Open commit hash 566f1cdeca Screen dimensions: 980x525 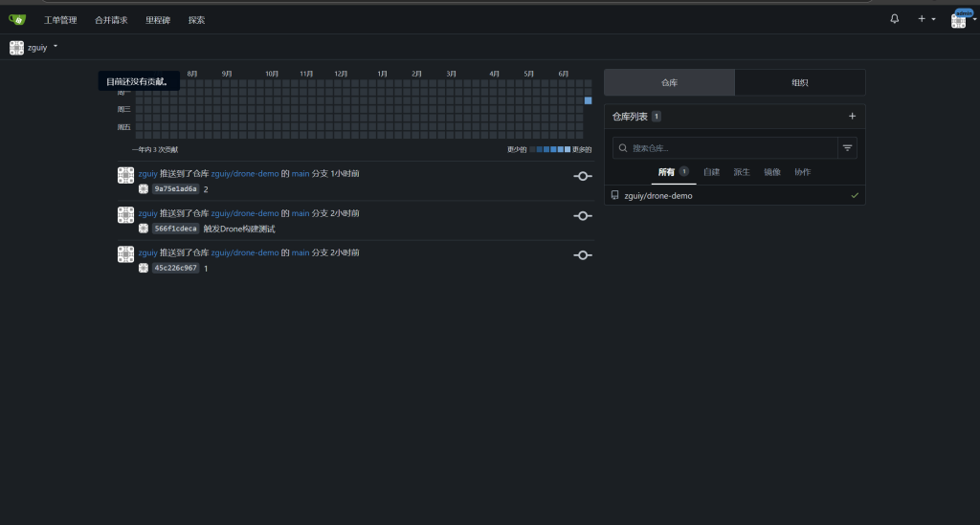coord(175,229)
